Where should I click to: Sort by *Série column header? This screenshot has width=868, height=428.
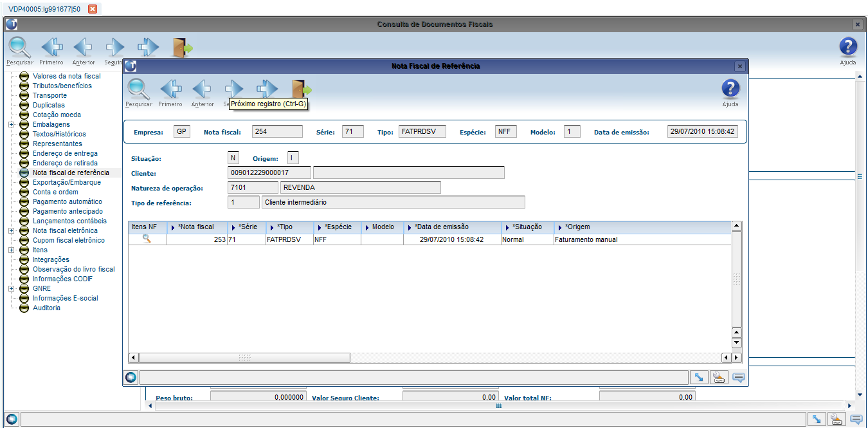click(x=246, y=227)
